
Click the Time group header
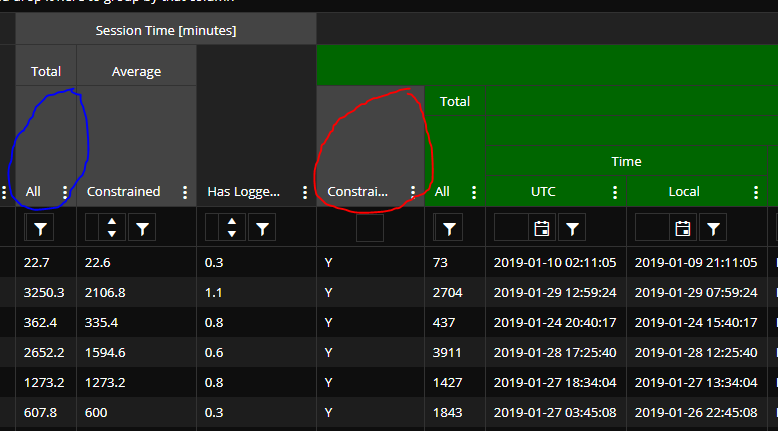coord(626,162)
